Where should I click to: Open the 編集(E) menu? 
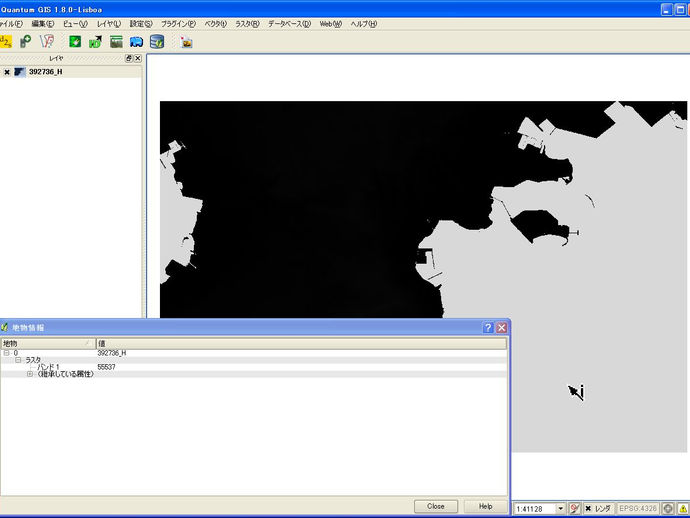[x=43, y=24]
